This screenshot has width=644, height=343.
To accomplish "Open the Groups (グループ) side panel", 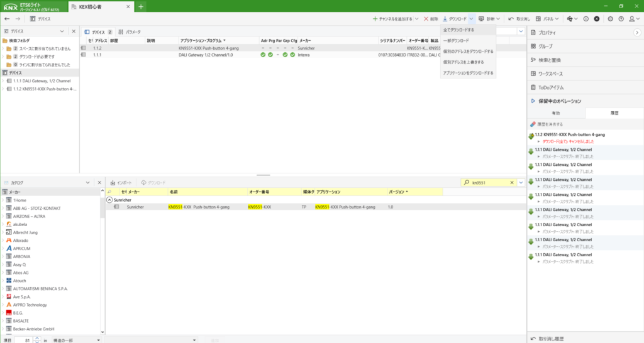I will pos(545,46).
